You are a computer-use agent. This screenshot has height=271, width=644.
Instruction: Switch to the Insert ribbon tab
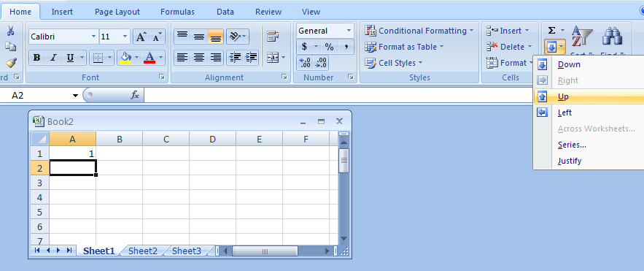63,12
